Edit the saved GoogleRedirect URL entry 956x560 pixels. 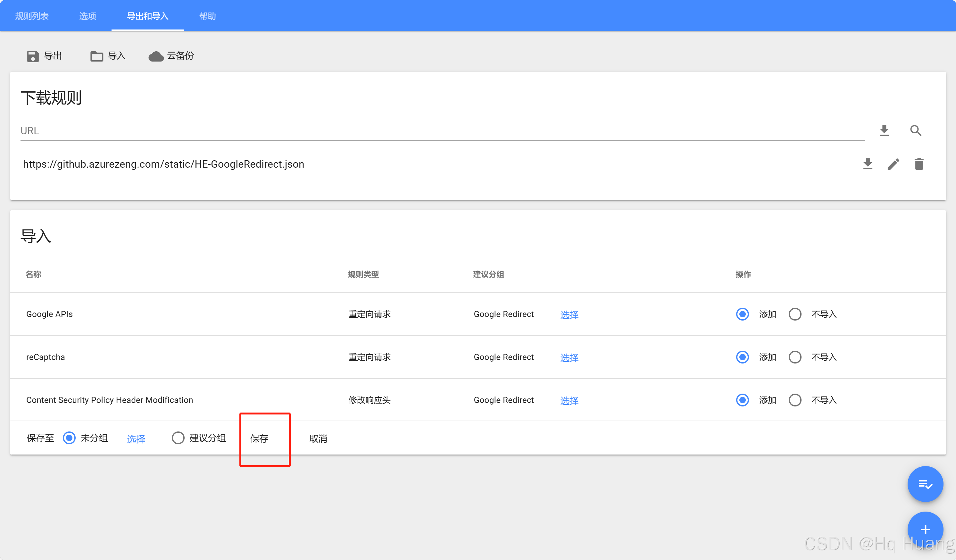(x=893, y=164)
